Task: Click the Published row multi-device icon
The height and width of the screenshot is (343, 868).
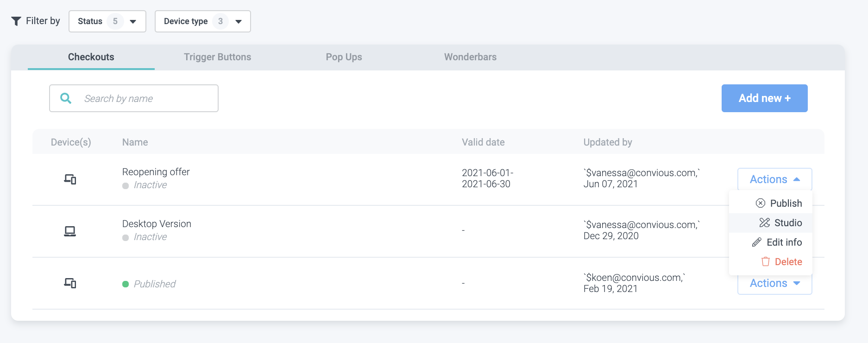Action: (x=70, y=283)
